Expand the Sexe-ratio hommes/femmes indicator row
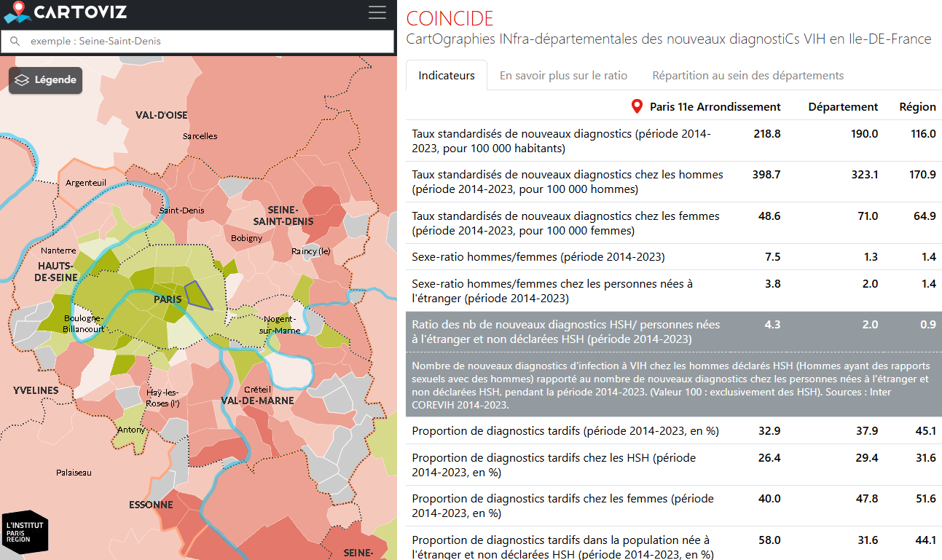 (x=538, y=257)
